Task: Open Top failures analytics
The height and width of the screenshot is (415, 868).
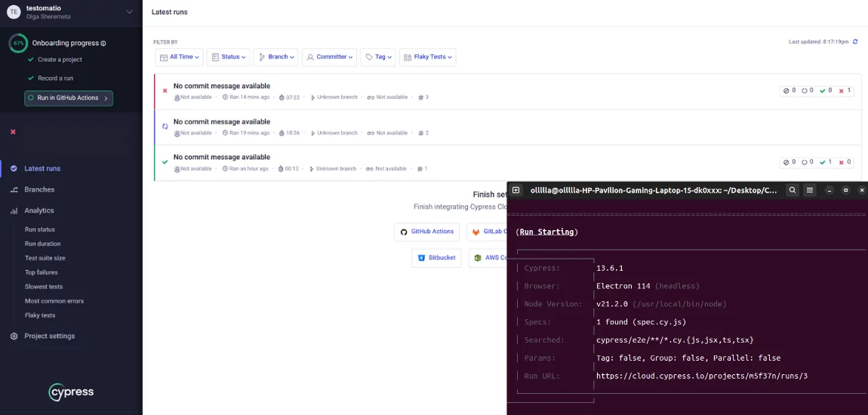Action: [41, 272]
